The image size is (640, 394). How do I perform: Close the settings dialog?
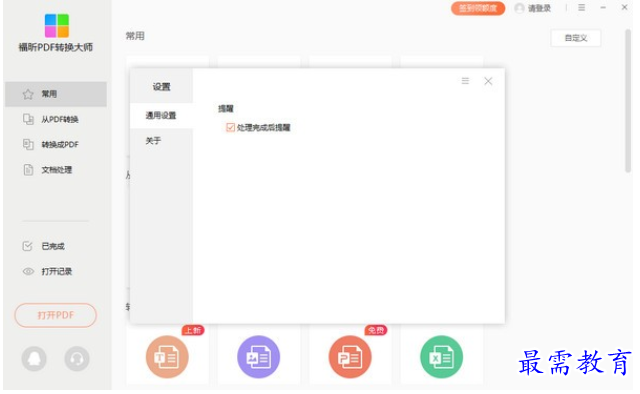(x=488, y=81)
